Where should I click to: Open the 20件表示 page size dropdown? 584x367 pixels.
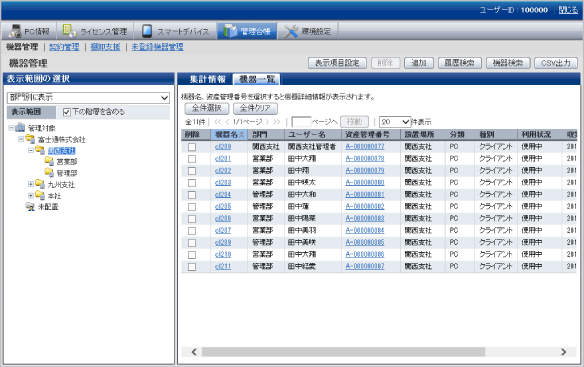[395, 122]
